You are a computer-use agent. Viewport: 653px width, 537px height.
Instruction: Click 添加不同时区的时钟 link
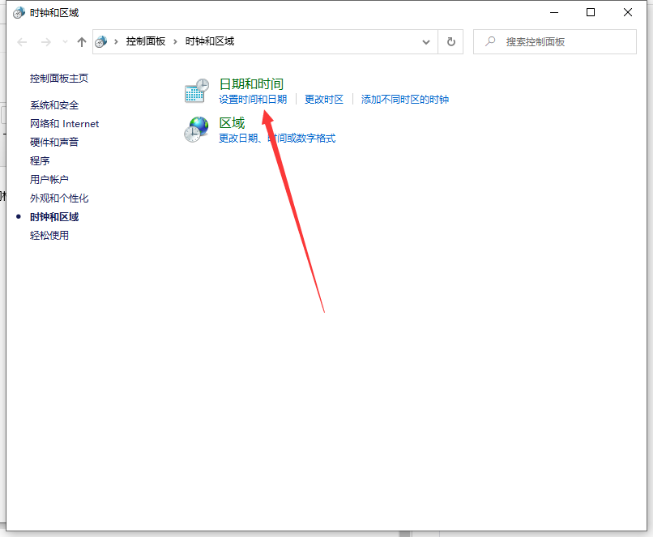click(405, 100)
